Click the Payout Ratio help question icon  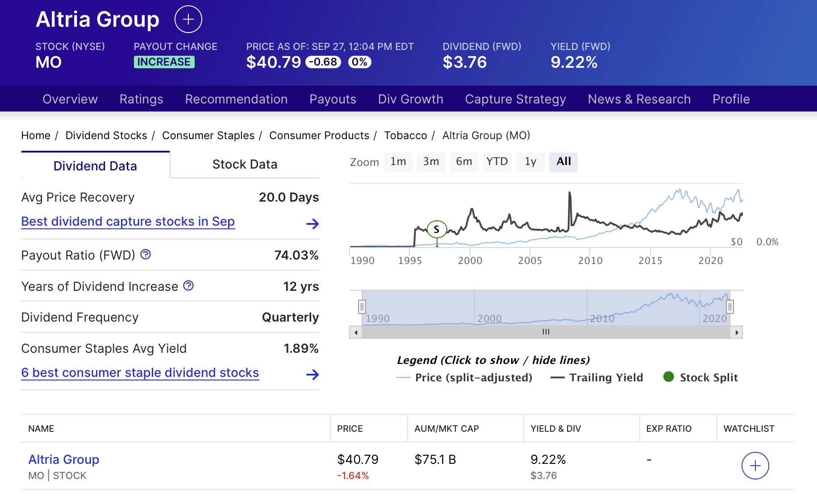(146, 254)
